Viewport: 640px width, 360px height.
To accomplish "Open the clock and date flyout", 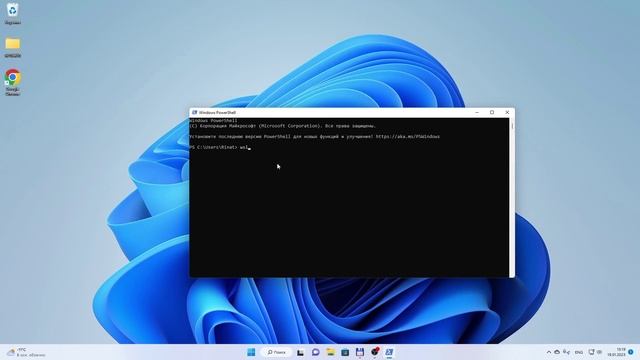I will pos(616,352).
